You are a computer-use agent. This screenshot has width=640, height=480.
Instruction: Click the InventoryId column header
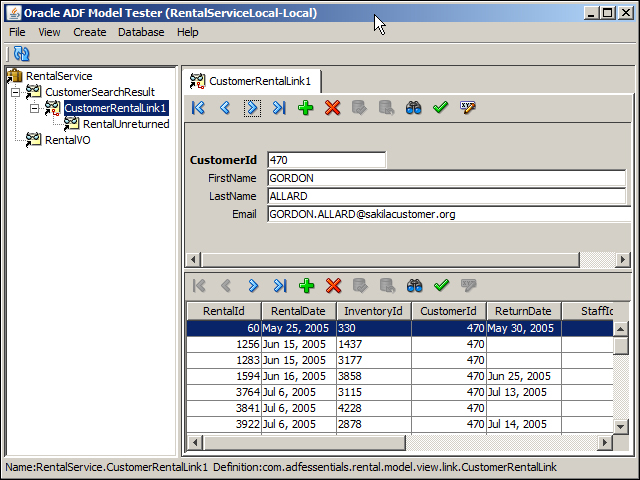pos(373,311)
